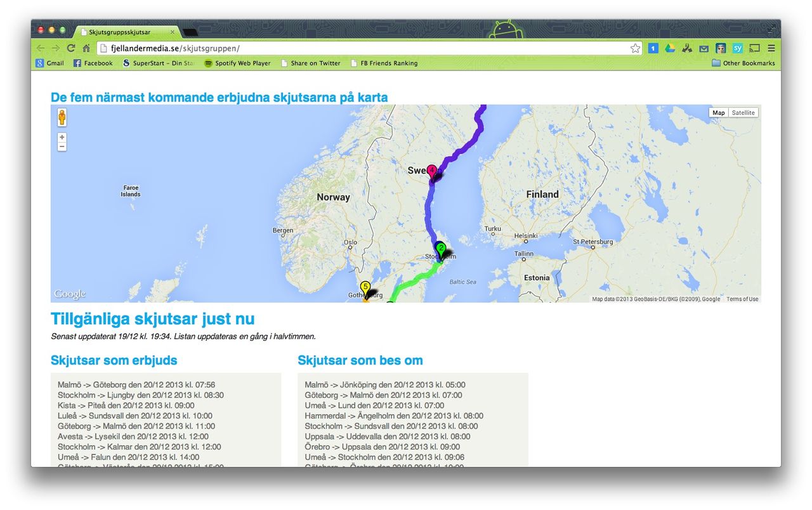This screenshot has height=510, width=812.
Task: Click the 'Stockholm -> Kalmar' ride entry
Action: [140, 447]
